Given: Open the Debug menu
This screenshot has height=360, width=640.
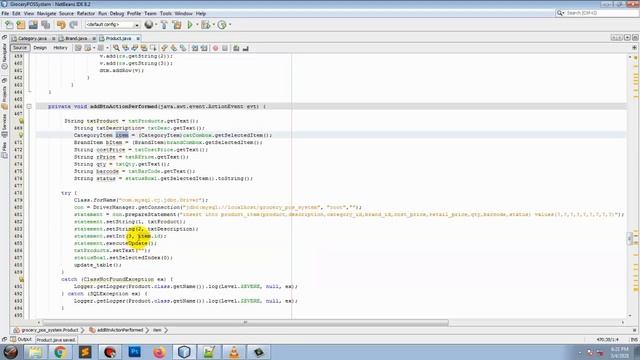Looking at the screenshot, I should pos(117,13).
